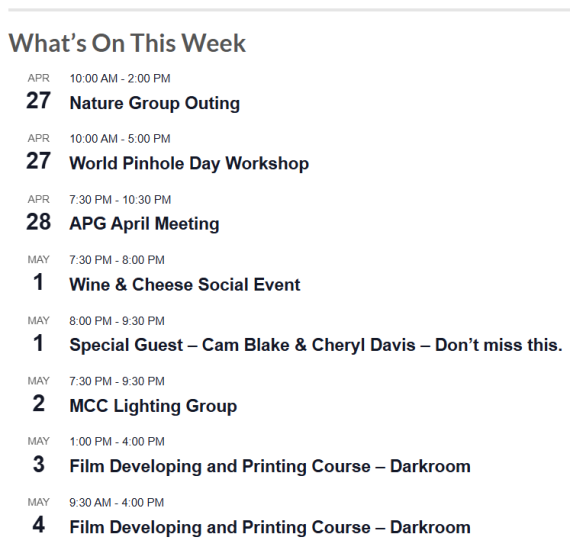The width and height of the screenshot is (570, 550).
Task: Click the 10:00 AM - 2:00 PM time
Action: click(120, 79)
